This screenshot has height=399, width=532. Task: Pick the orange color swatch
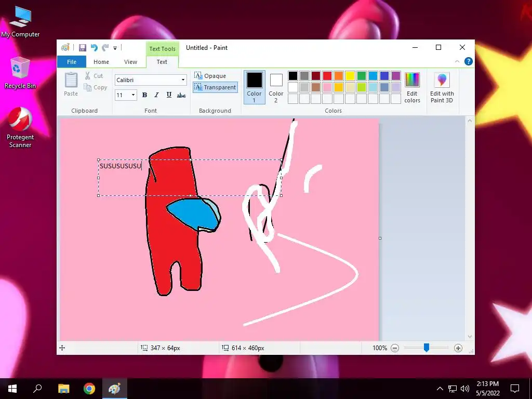(x=339, y=76)
